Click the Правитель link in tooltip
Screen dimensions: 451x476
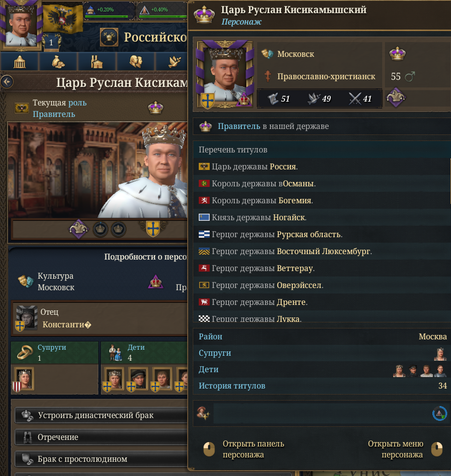[x=239, y=126]
